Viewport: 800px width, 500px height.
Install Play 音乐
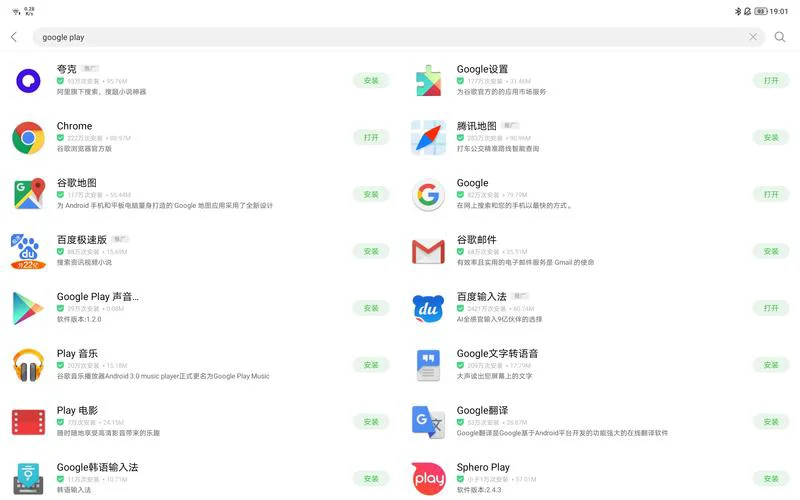(x=371, y=365)
